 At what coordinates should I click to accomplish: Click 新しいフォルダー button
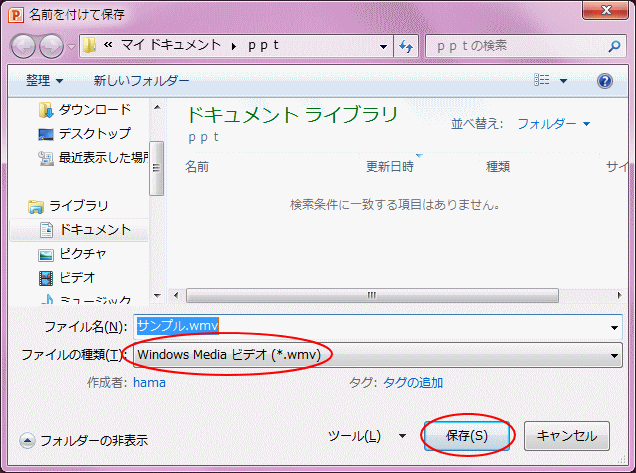pos(141,81)
